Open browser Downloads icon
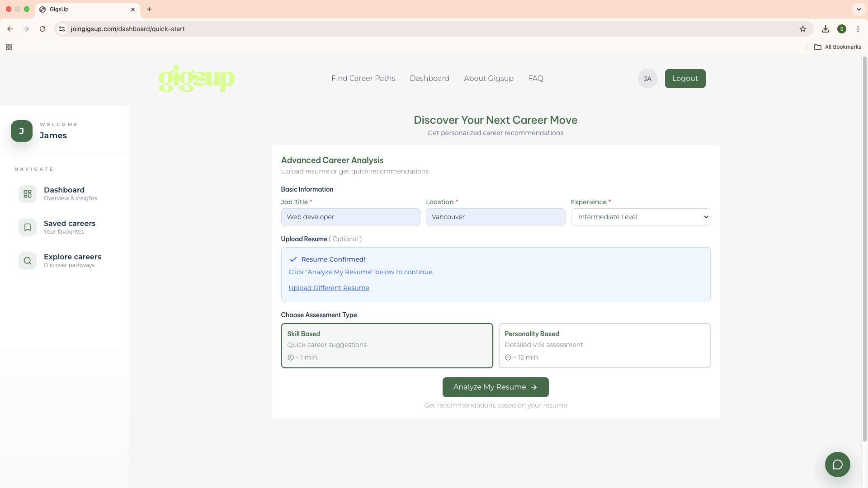The height and width of the screenshot is (488, 868). coord(825,28)
